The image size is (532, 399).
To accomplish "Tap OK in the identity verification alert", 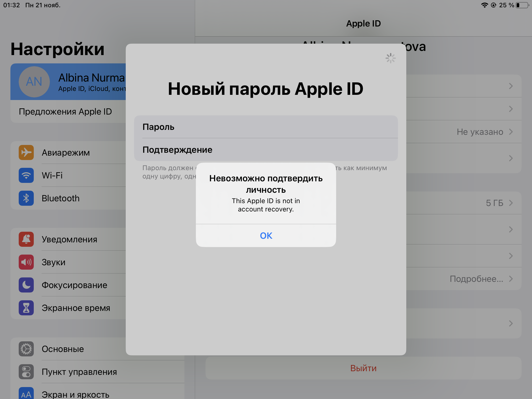I will click(266, 236).
